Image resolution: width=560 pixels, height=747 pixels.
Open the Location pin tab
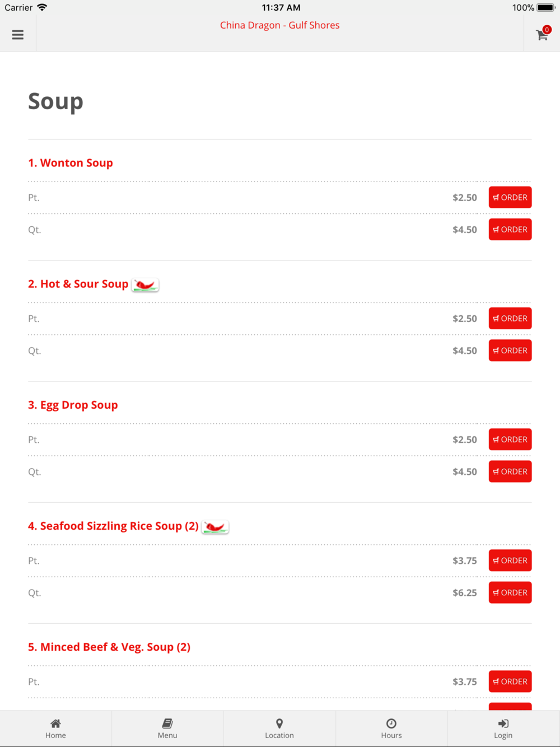point(279,729)
